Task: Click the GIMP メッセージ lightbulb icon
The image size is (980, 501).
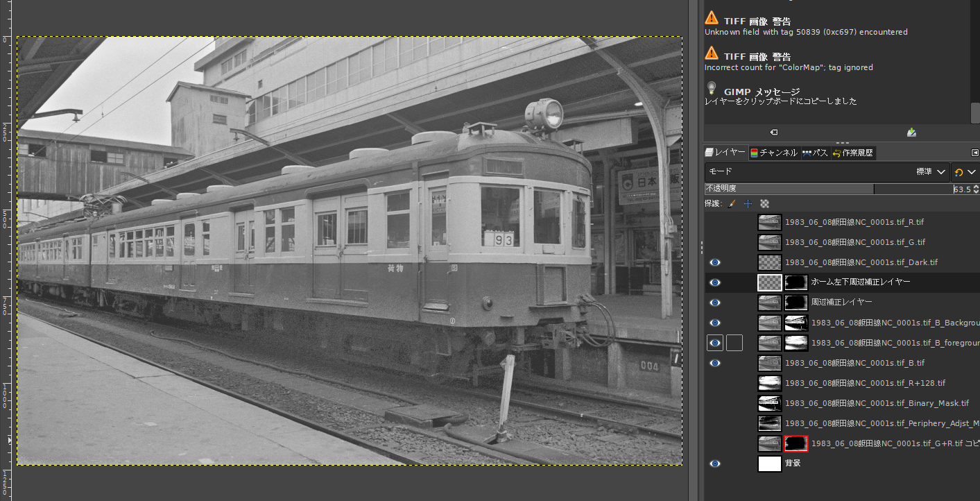Action: pos(712,89)
